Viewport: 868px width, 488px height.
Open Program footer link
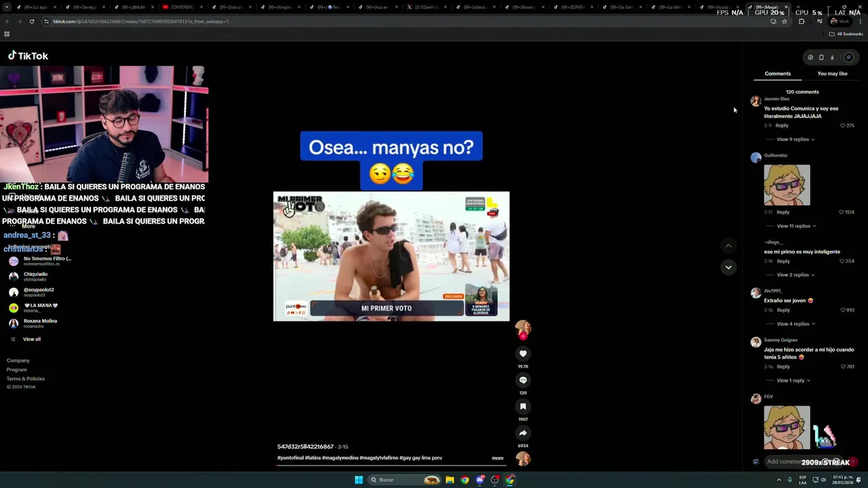point(17,369)
